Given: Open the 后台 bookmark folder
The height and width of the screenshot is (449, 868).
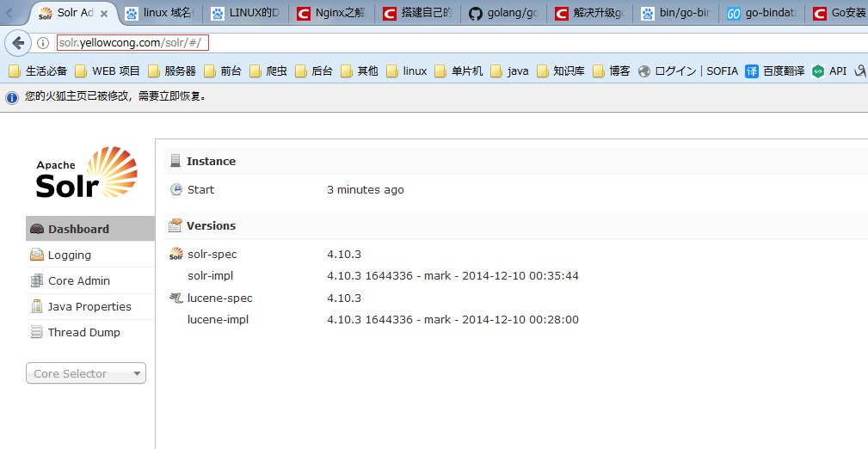Looking at the screenshot, I should pos(314,71).
